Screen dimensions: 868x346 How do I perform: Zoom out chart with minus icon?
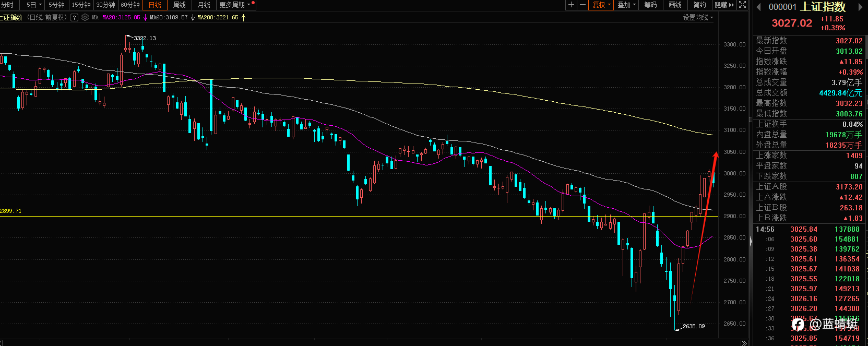tap(582, 5)
